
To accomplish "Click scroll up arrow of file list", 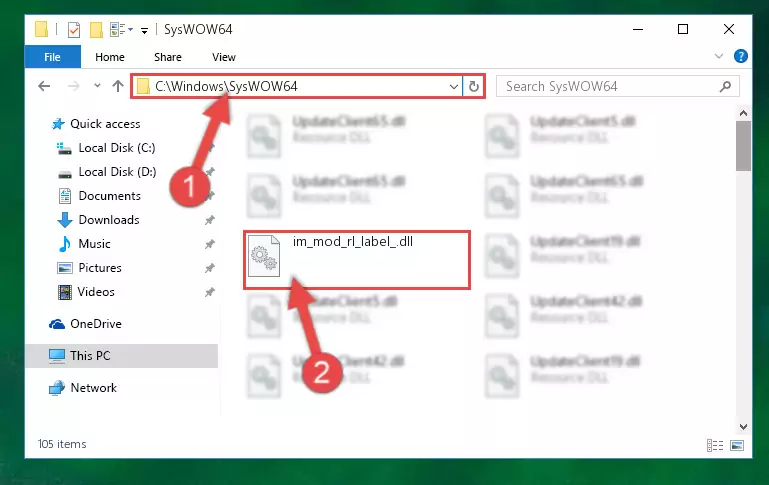I will coord(743,113).
